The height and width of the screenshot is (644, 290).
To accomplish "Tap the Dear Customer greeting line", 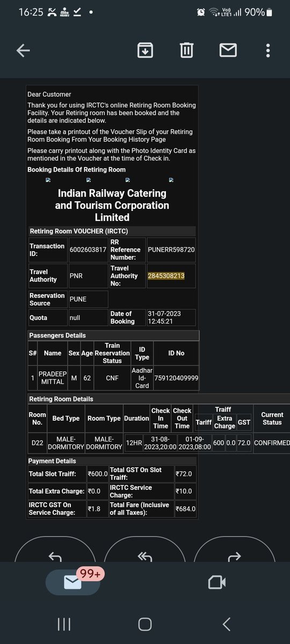I will pyautogui.click(x=49, y=94).
